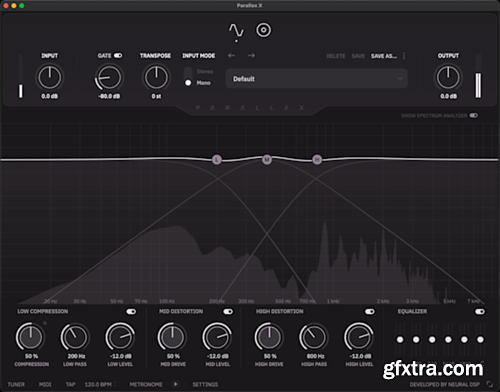This screenshot has height=392, width=500.
Task: Go to previous preset with left arrow
Action: (231, 56)
